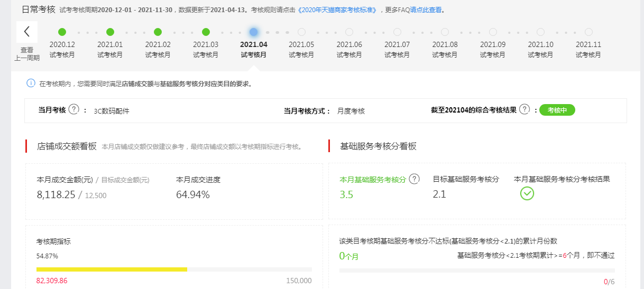This screenshot has width=644, height=289.
Task: Click the green 3.5 service score
Action: click(x=346, y=195)
